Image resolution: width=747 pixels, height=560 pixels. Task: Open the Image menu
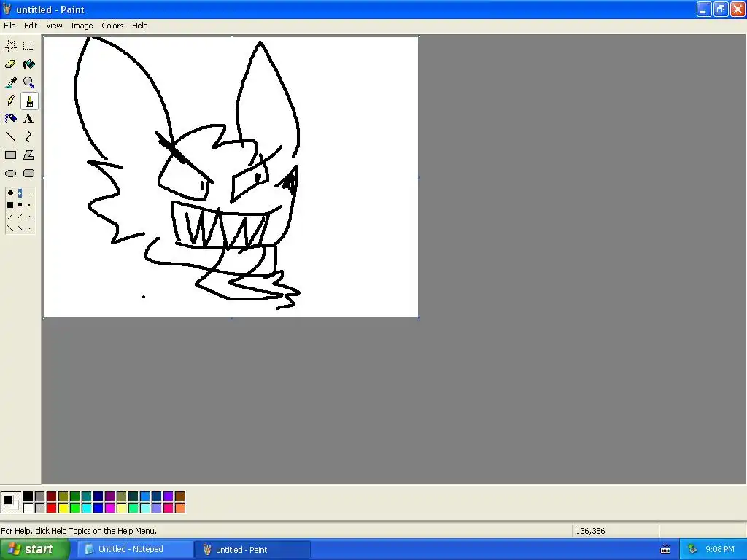click(82, 26)
